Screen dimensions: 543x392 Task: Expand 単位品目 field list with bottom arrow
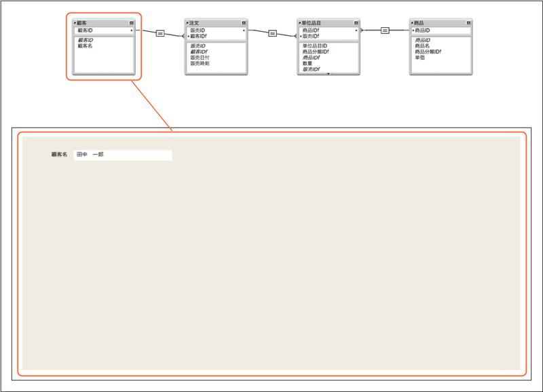click(329, 74)
